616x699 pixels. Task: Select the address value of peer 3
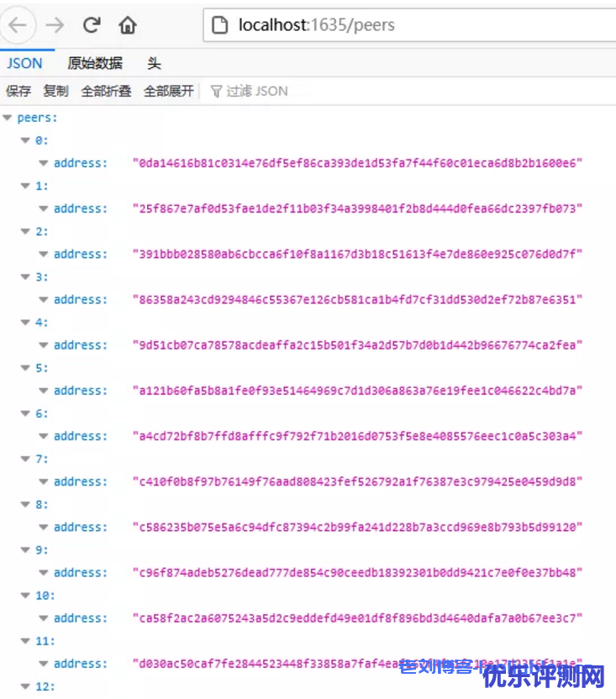tap(357, 300)
